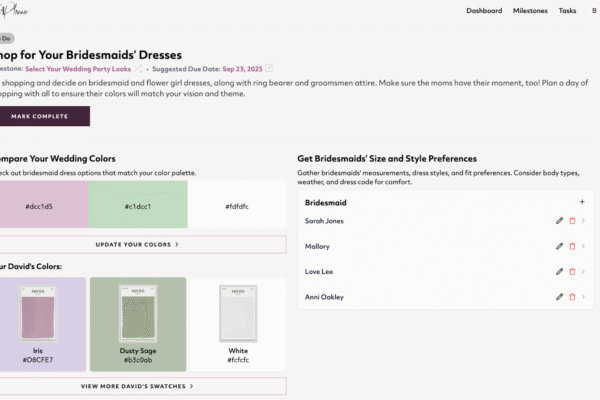Remove Mallory using the trash icon
Viewport: 600px width, 400px height.
tap(572, 246)
